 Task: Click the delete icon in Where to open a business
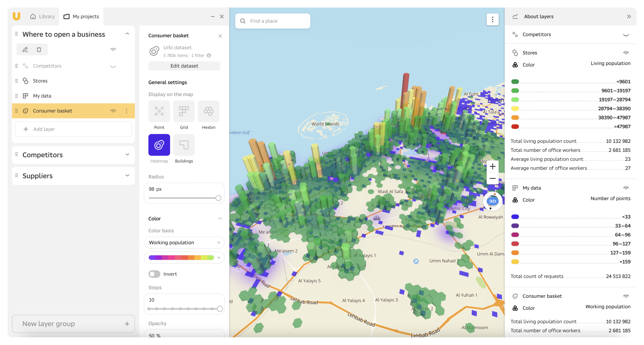click(39, 49)
